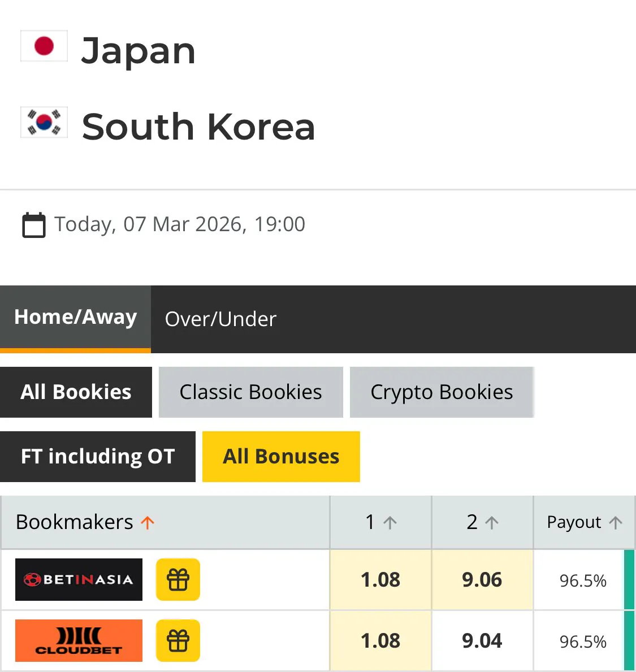Click the South Korea flag icon

(x=44, y=122)
